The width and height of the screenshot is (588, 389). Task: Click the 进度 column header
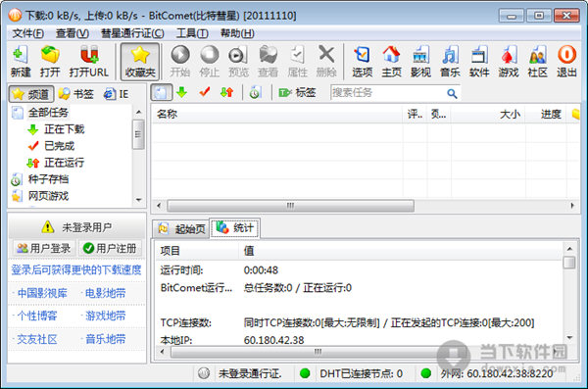(x=546, y=114)
